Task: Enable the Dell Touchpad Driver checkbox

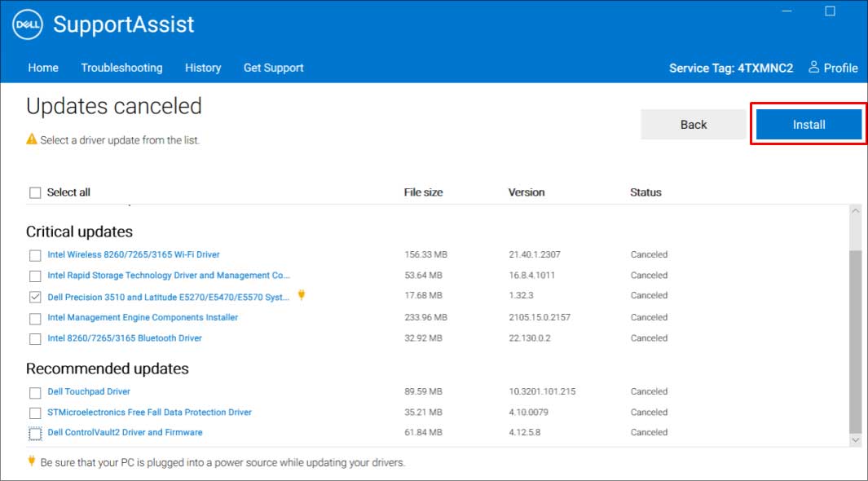Action: (35, 393)
